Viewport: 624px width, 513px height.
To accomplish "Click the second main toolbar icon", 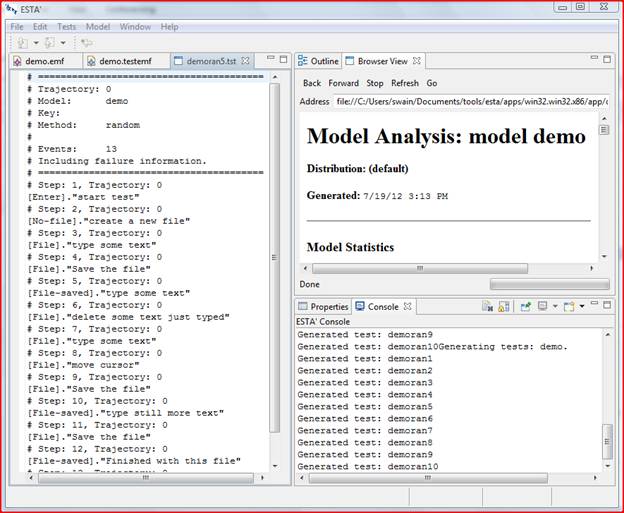I will 49,43.
